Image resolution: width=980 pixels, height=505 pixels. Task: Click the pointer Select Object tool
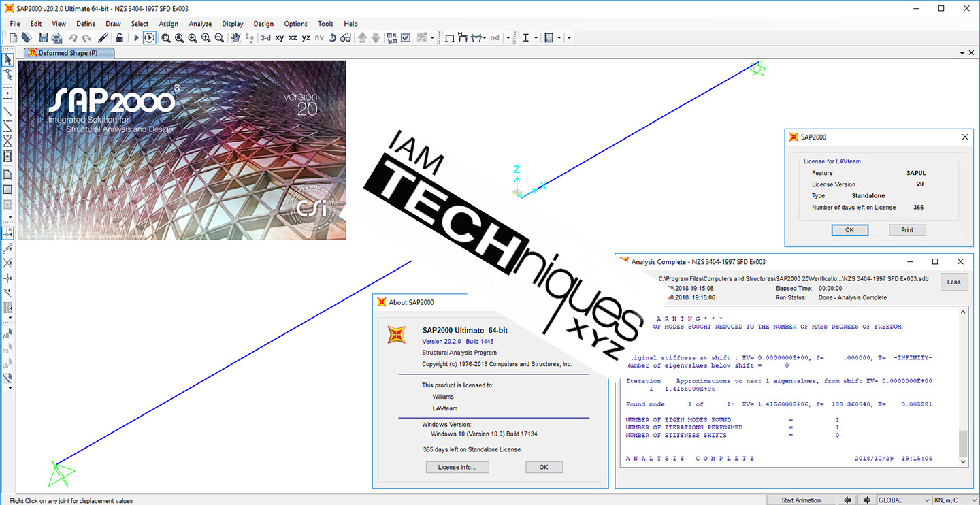[x=7, y=60]
